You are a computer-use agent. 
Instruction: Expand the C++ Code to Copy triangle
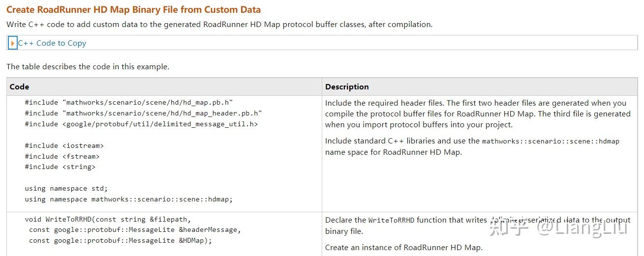click(13, 43)
